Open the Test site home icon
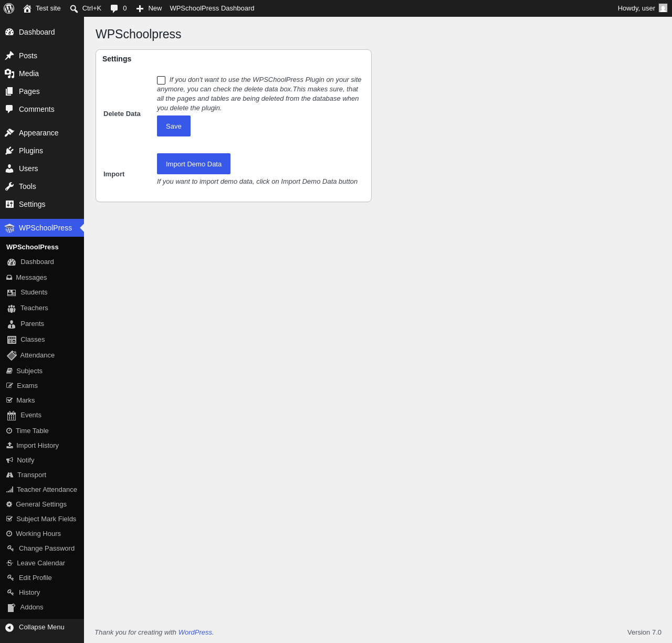Screen dimensions: 672x643 (27, 8)
